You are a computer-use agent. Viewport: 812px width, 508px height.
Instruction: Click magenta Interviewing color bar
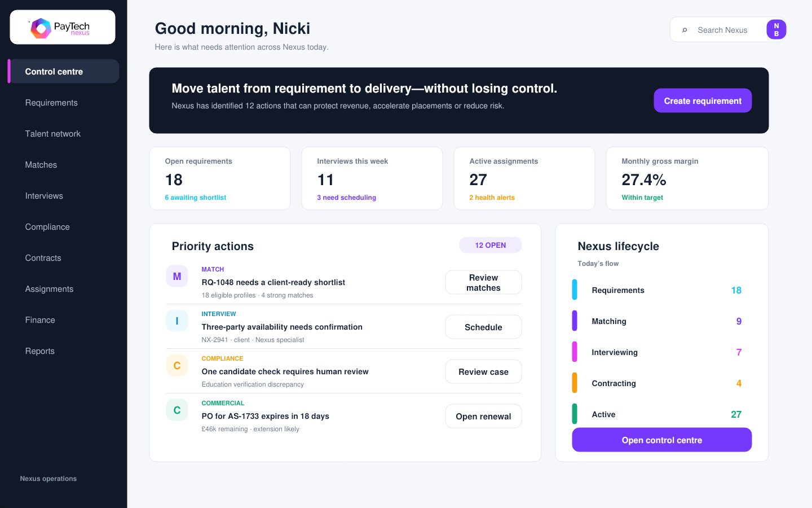tap(575, 352)
